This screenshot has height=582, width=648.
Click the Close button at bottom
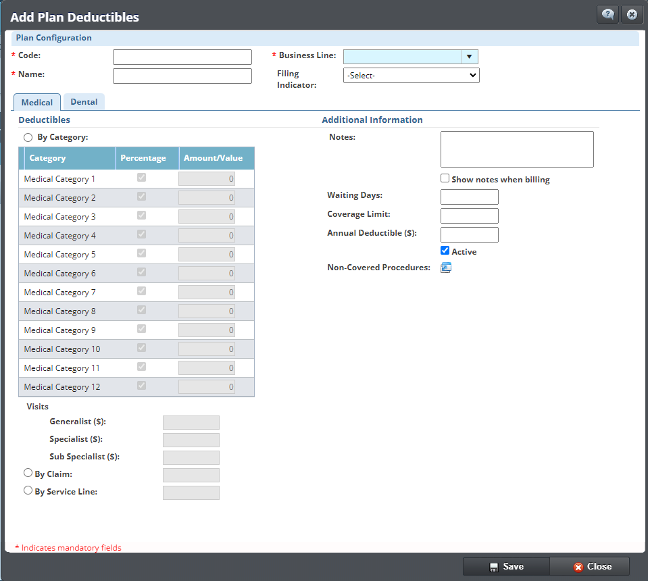[590, 566]
